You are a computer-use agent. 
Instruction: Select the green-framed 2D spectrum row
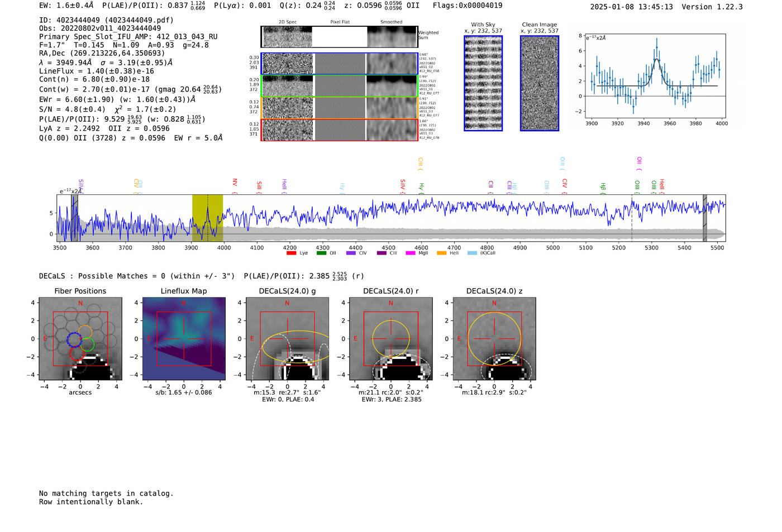pyautogui.click(x=340, y=86)
